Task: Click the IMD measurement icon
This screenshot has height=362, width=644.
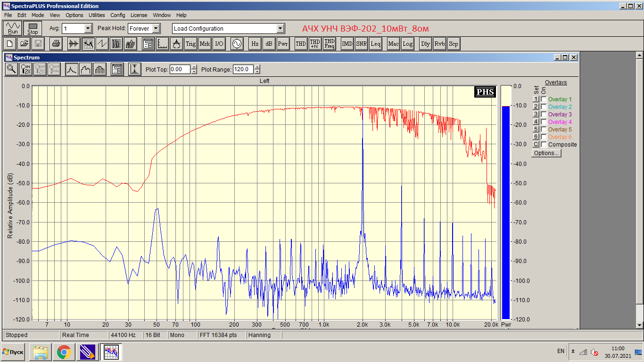Action: (347, 44)
